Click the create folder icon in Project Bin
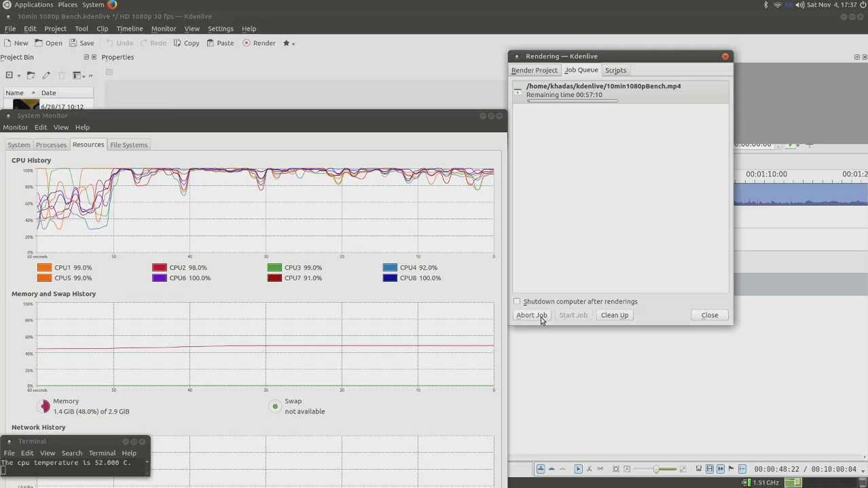The image size is (868, 488). pos(31,75)
